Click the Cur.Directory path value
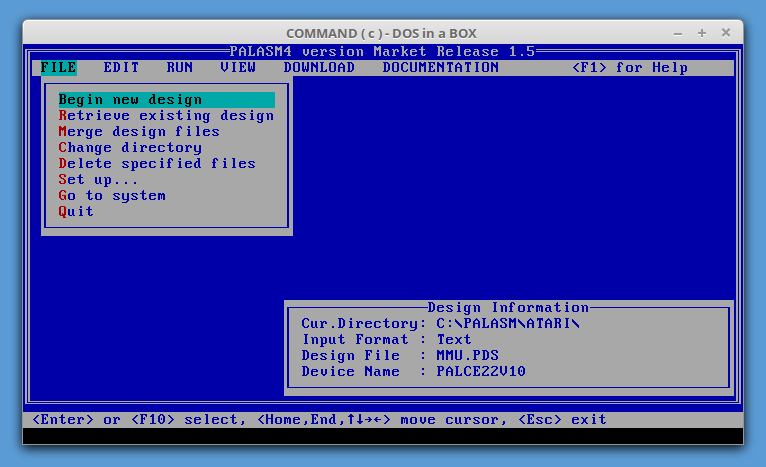Screen dimensions: 766x467 tap(508, 324)
